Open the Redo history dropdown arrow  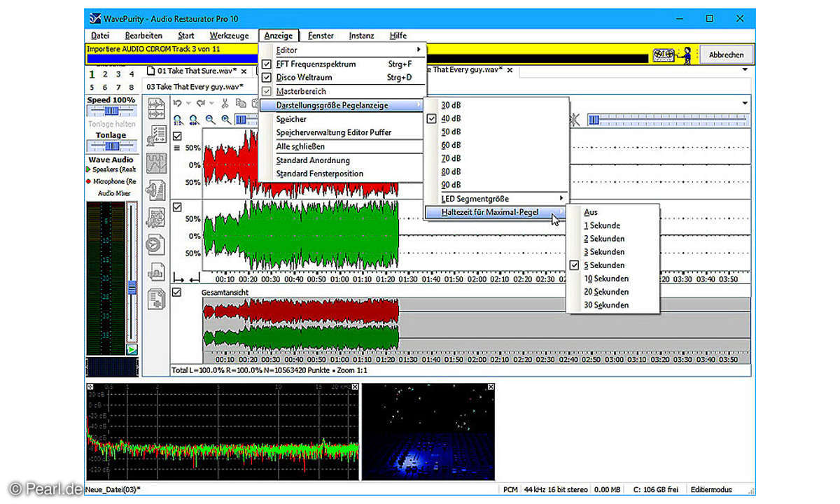212,104
